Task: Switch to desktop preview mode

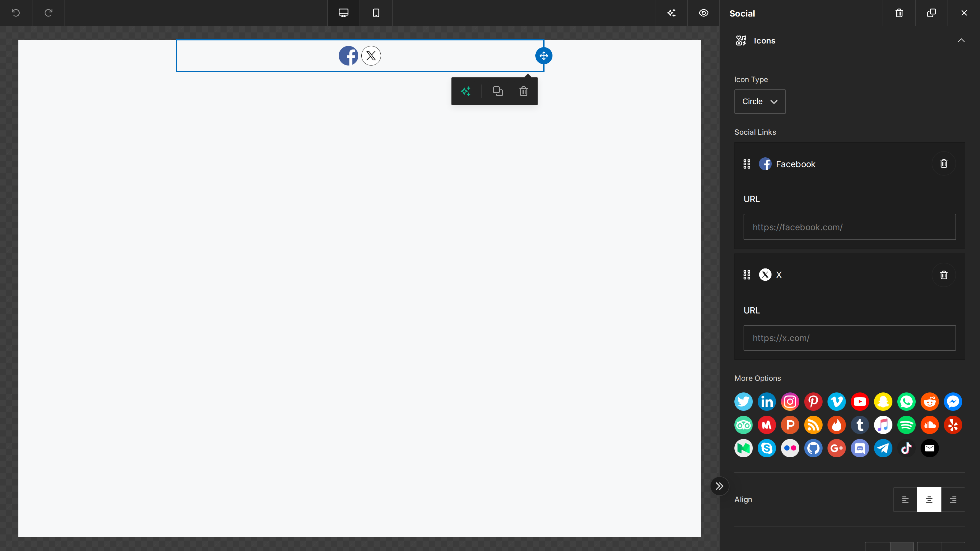Action: point(344,13)
